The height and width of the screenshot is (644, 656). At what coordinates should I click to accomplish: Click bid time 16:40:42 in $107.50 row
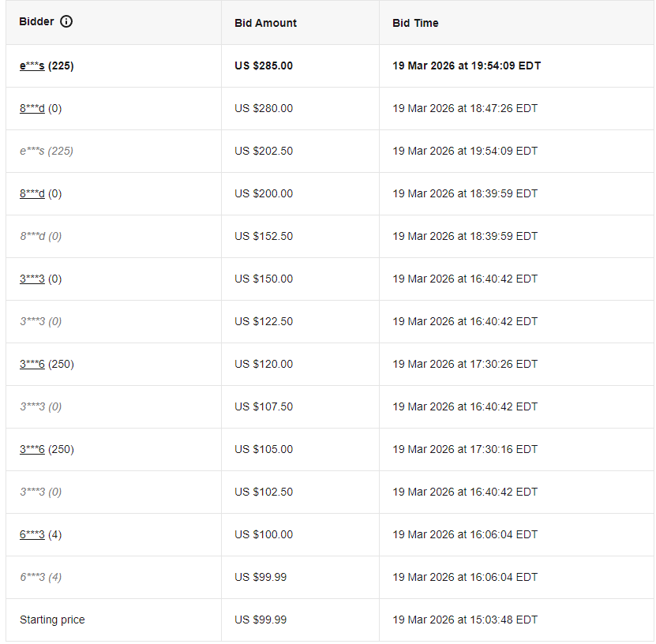[465, 407]
